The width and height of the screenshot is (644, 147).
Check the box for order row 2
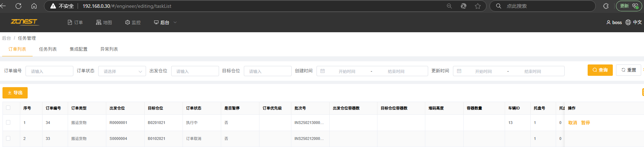8,138
